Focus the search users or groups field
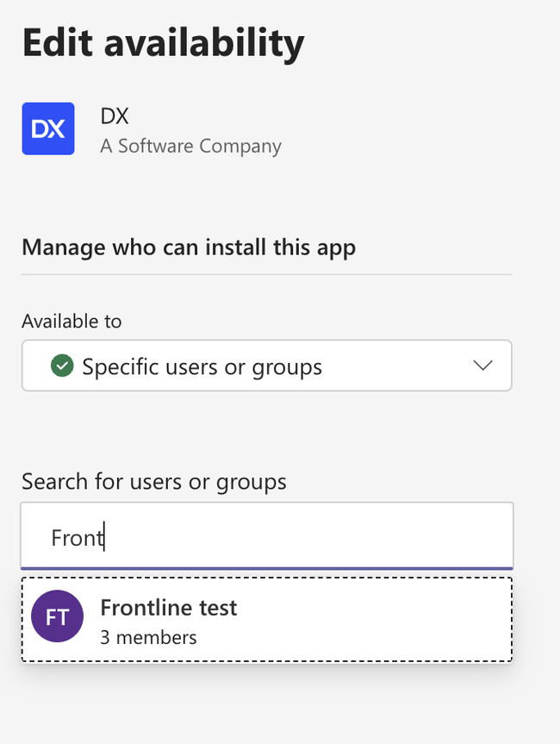The image size is (560, 744). 267,536
